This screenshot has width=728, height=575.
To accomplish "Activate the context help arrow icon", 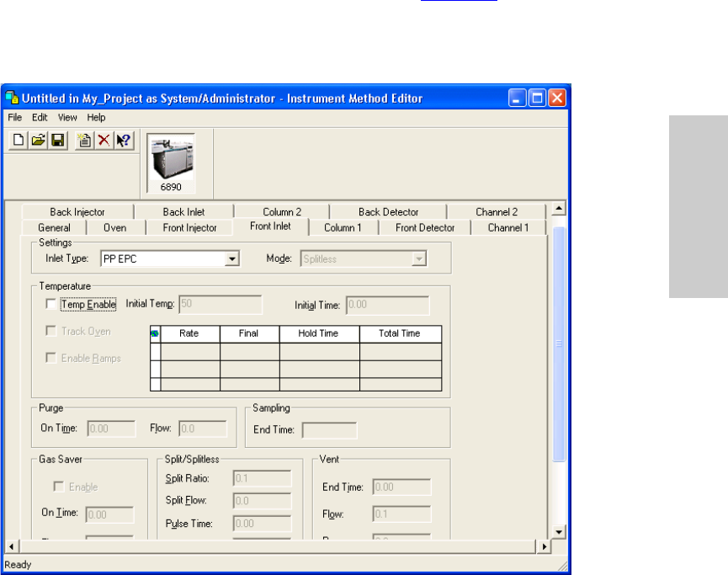I will 124,140.
